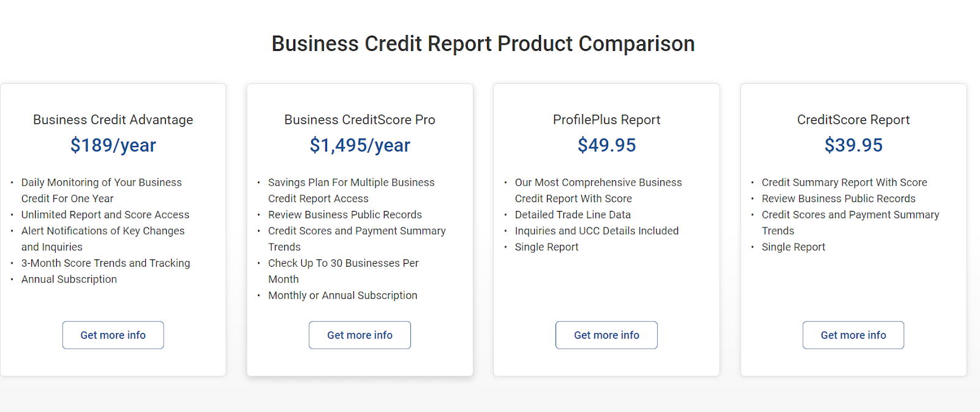Click the 3-Month Score Trends and Tracking item

[105, 263]
